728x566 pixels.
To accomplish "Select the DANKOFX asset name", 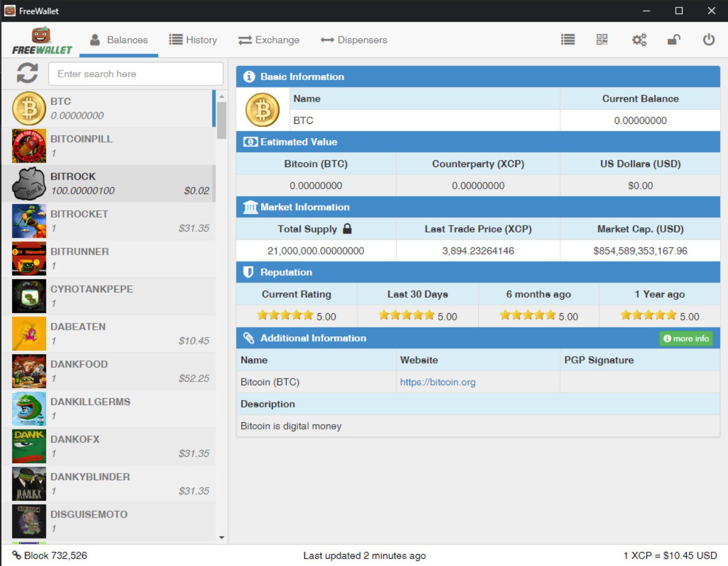I will (x=75, y=439).
